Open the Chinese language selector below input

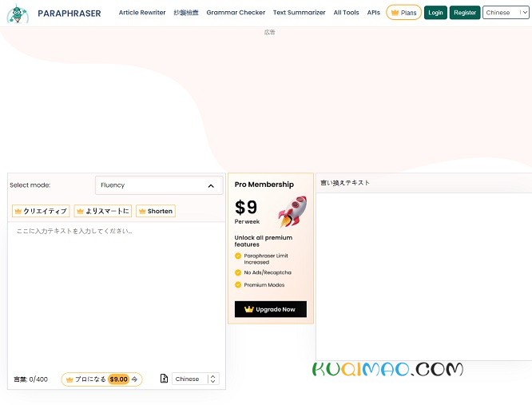(x=196, y=379)
